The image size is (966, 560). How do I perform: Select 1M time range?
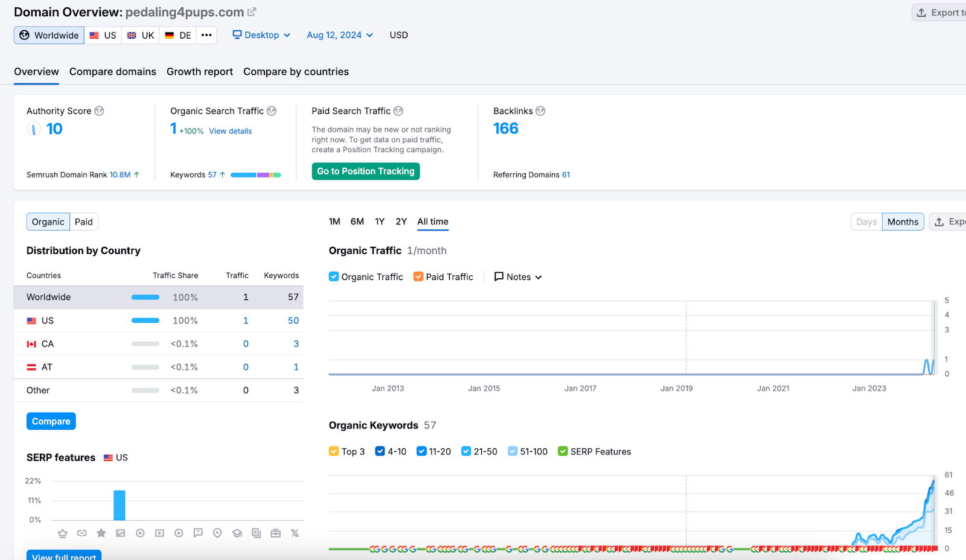[x=334, y=221]
